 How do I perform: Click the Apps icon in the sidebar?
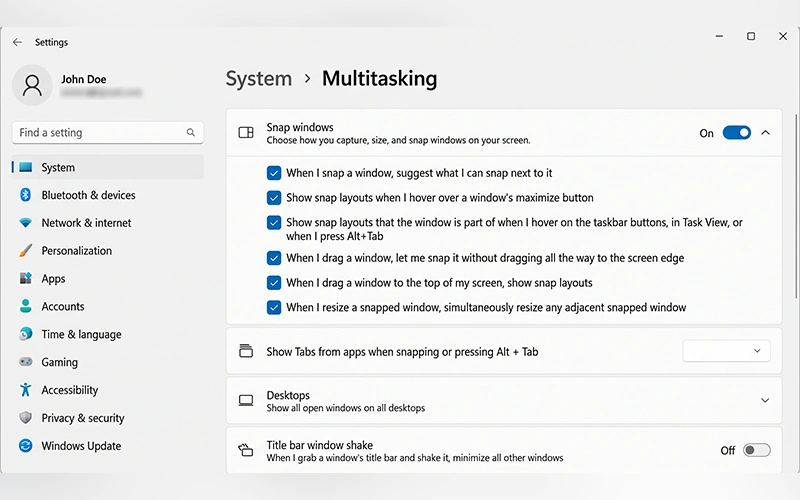click(x=26, y=279)
